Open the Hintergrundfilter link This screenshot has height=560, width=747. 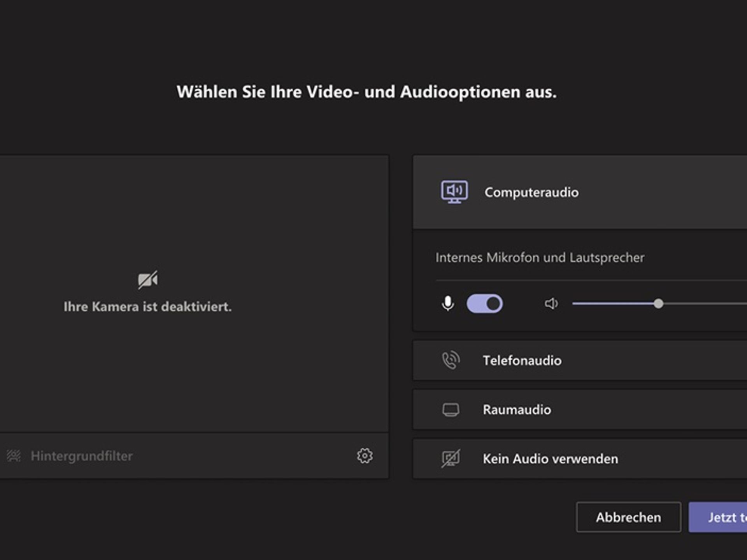tap(82, 456)
